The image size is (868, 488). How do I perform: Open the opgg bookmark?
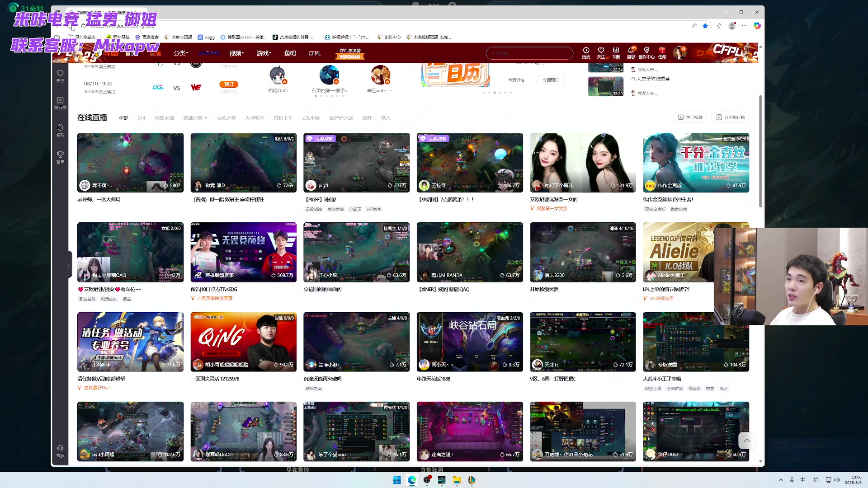pos(207,37)
